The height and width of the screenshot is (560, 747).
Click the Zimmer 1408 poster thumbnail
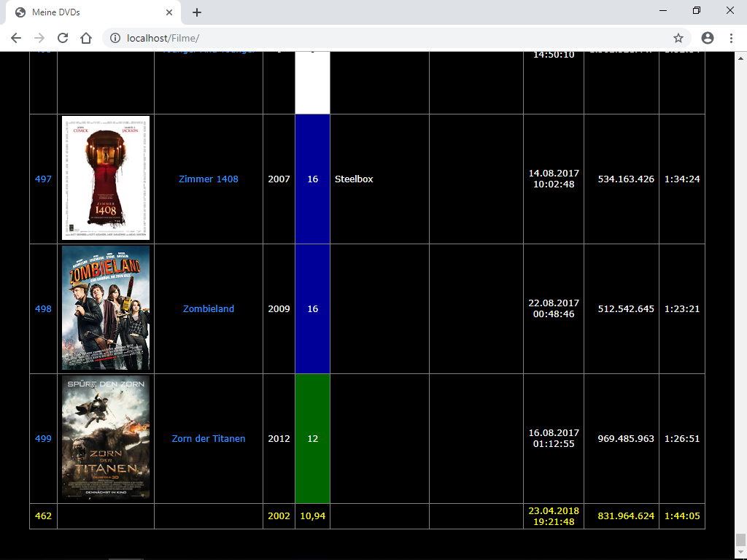106,178
